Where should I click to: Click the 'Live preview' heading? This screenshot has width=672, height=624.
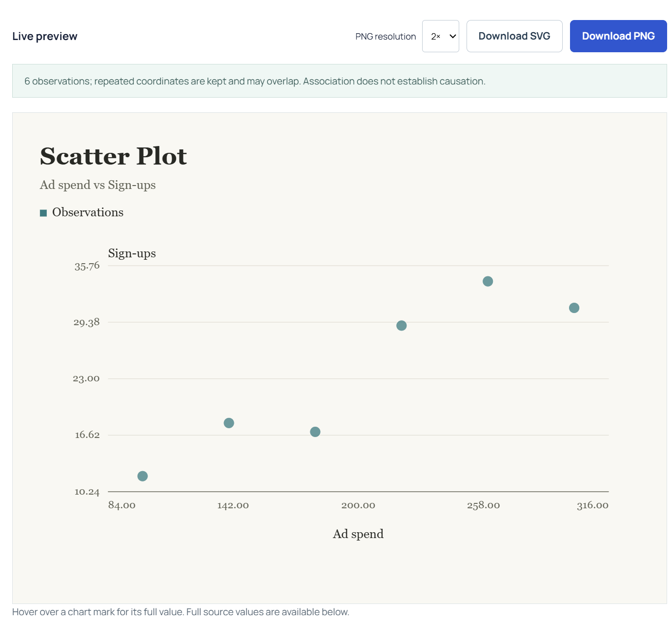[x=45, y=36]
